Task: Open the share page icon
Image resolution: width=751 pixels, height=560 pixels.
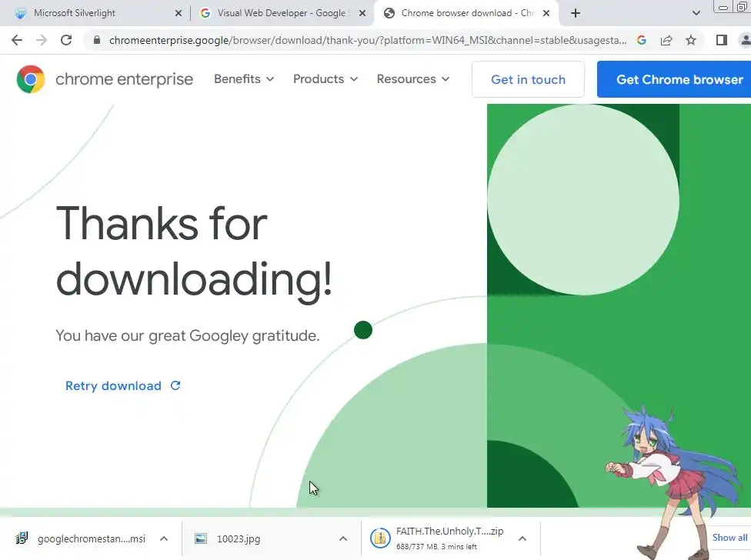Action: tap(666, 40)
